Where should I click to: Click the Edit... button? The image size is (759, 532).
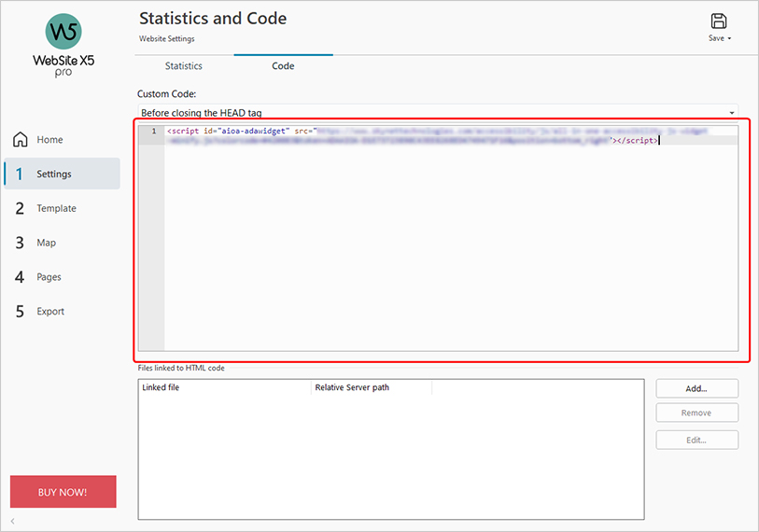pyautogui.click(x=696, y=440)
